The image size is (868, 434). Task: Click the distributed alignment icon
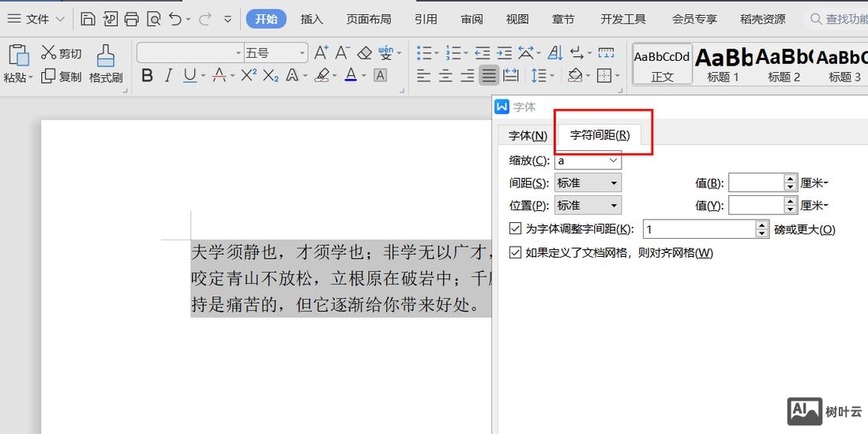coord(512,75)
